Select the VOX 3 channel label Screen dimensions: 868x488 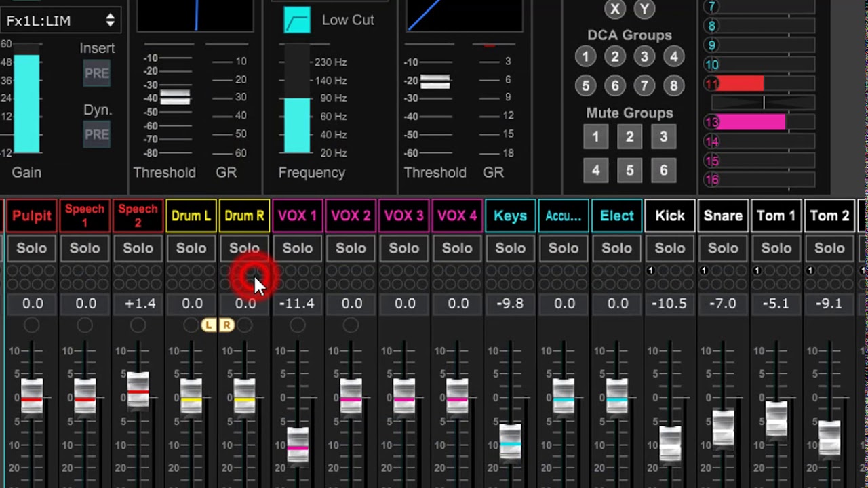(404, 216)
